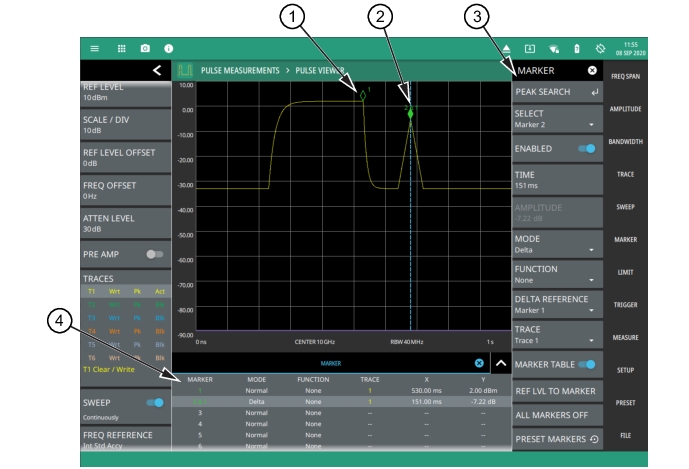The image size is (689, 469).
Task: Open the MEASURE menu
Action: pos(625,338)
